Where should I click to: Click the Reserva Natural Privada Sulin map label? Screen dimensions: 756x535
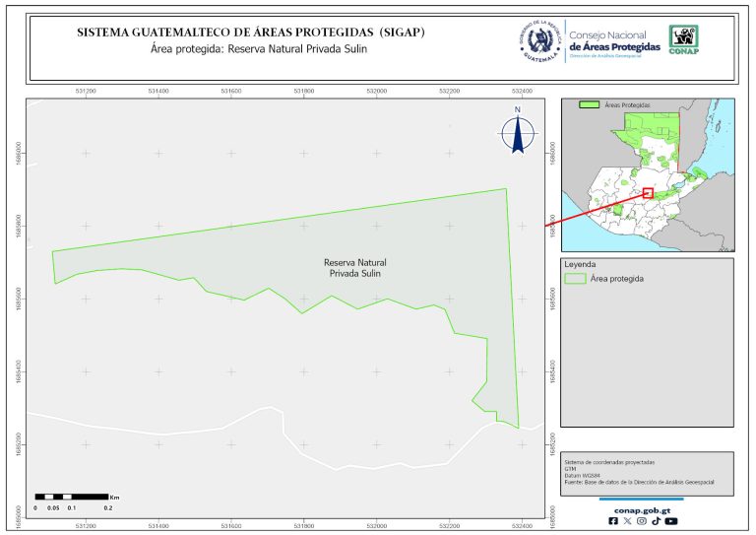pyautogui.click(x=354, y=269)
